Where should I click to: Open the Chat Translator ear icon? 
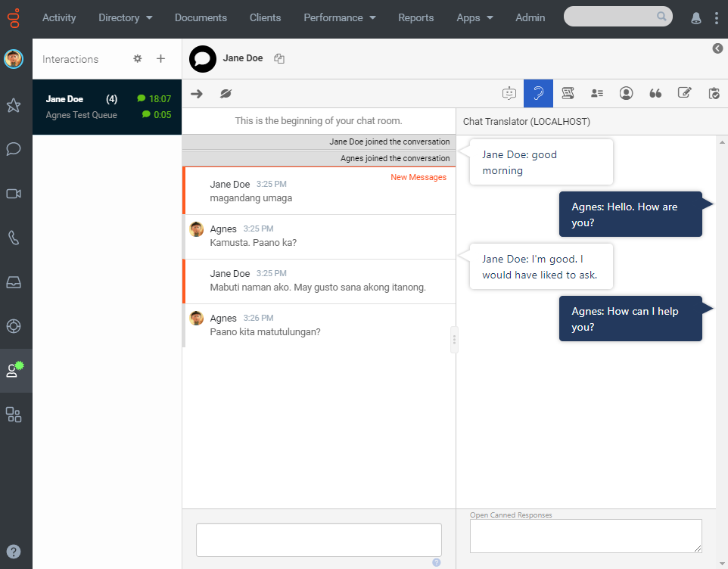538,93
